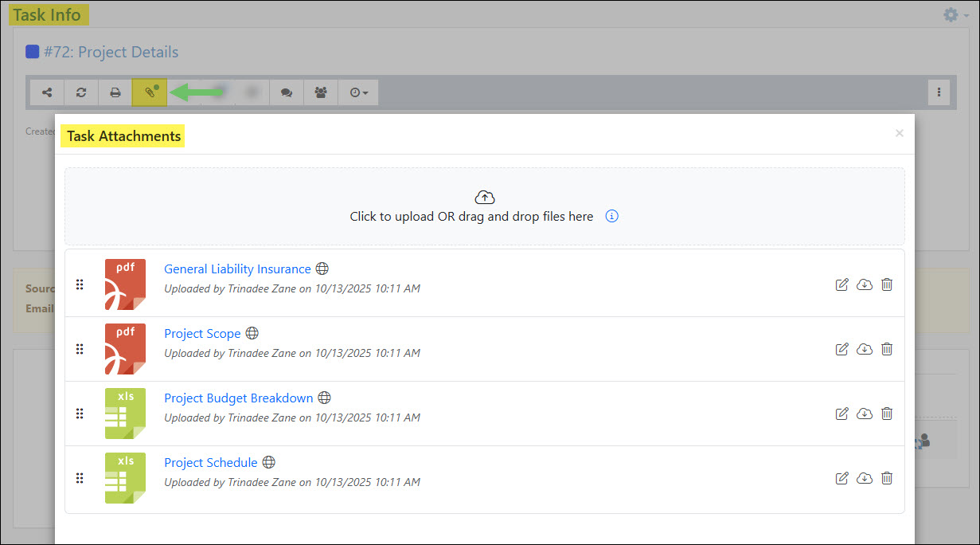Open task comments via the chat bubble icon
Image resolution: width=980 pixels, height=545 pixels.
(286, 92)
